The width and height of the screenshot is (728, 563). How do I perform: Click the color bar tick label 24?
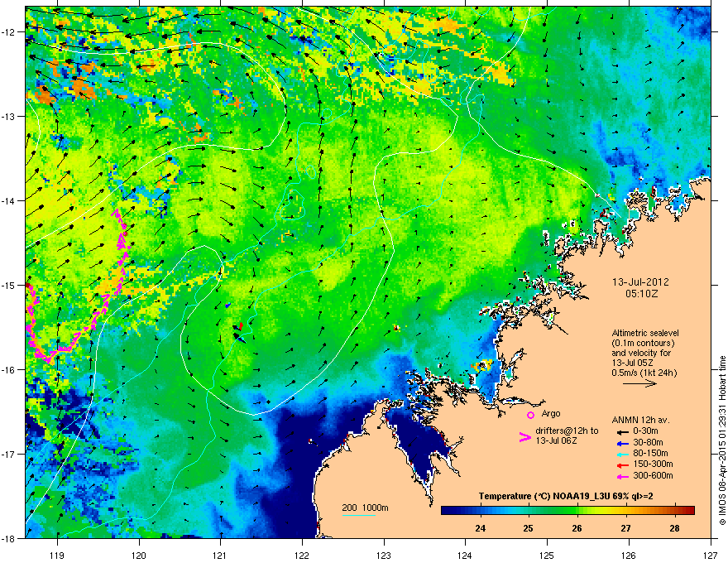pyautogui.click(x=480, y=528)
